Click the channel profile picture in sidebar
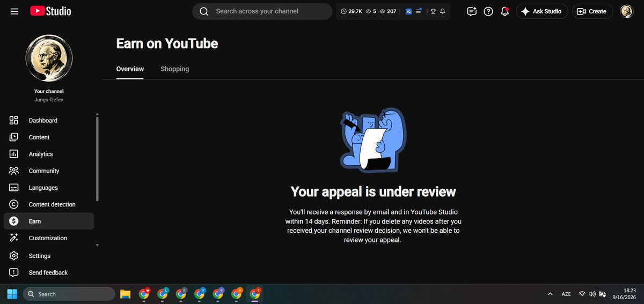 pos(49,58)
